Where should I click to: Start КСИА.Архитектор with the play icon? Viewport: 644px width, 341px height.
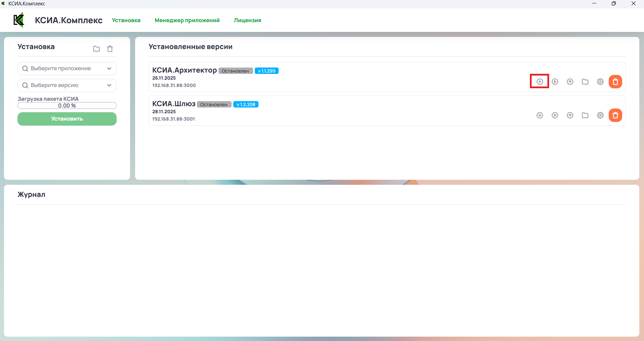[555, 82]
